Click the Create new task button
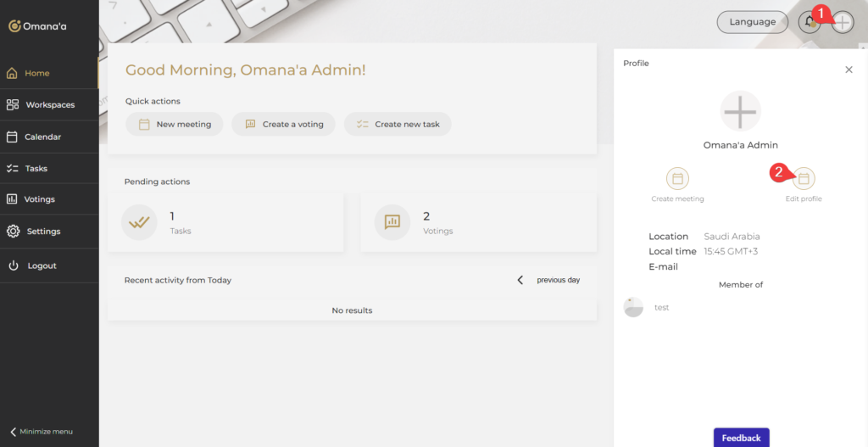Viewport: 868px width, 447px height. pos(398,124)
